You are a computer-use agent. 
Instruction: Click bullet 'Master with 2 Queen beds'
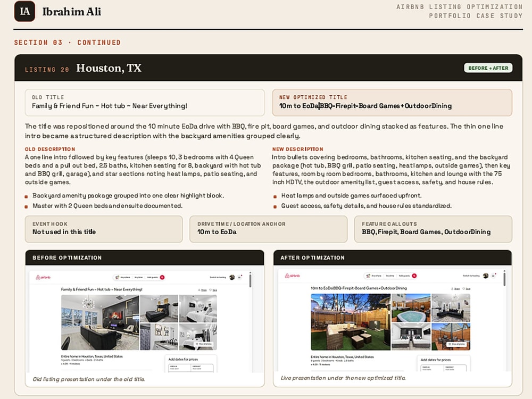(107, 205)
